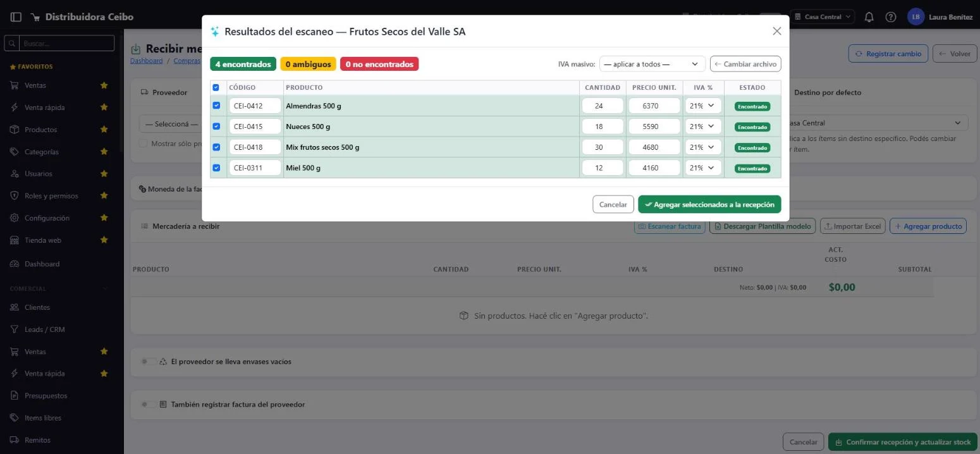This screenshot has height=454, width=980.
Task: Toggle the select-all checkbox in table header
Action: (x=216, y=87)
